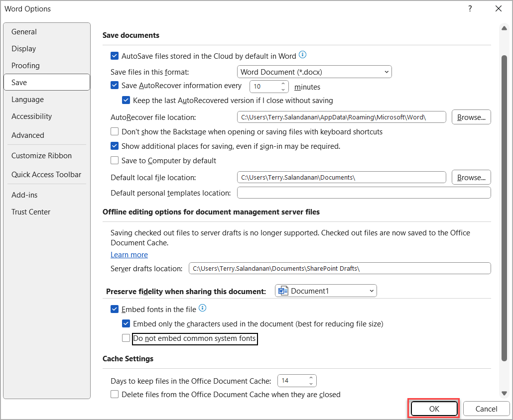This screenshot has height=420, width=513.
Task: Open the Advanced category
Action: [47, 135]
